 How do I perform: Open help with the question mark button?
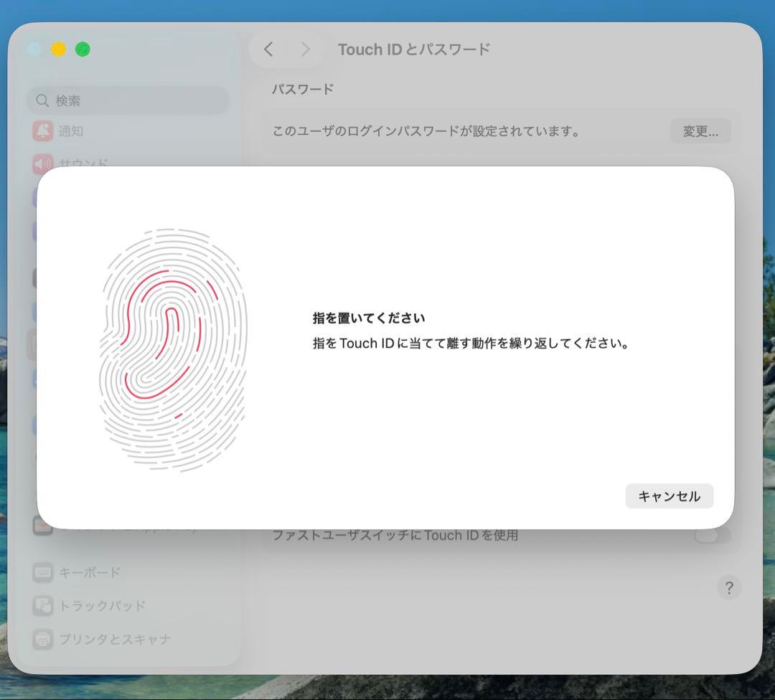[728, 588]
